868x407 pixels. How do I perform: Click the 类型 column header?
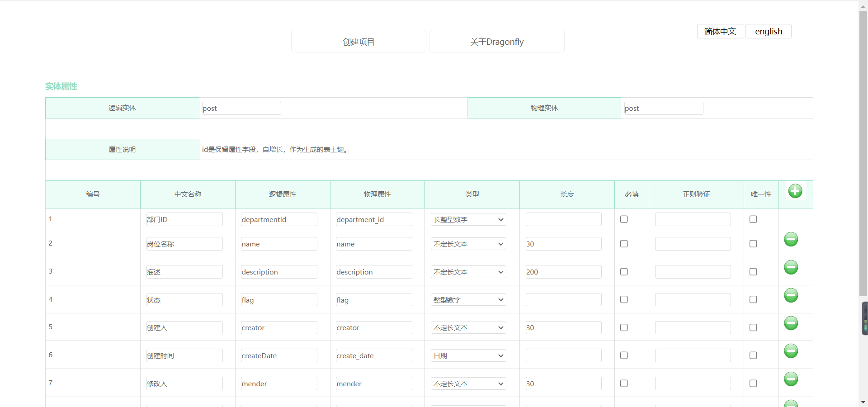(472, 194)
